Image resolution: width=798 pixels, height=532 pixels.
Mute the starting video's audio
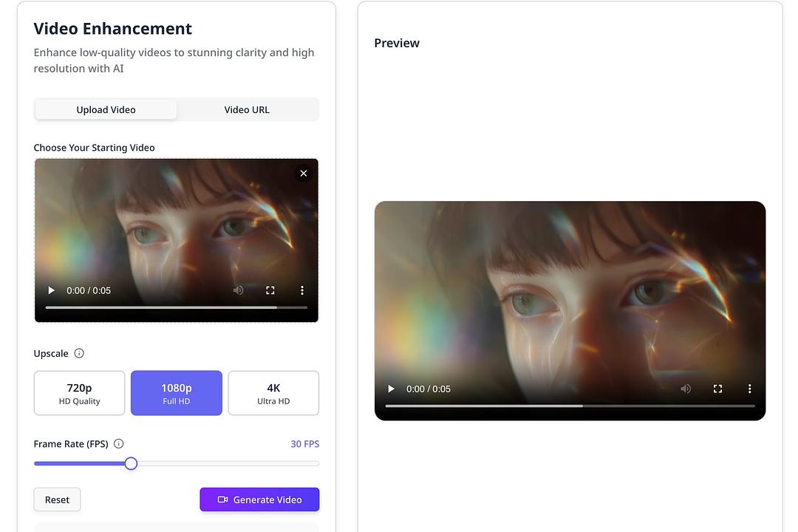[x=238, y=290]
